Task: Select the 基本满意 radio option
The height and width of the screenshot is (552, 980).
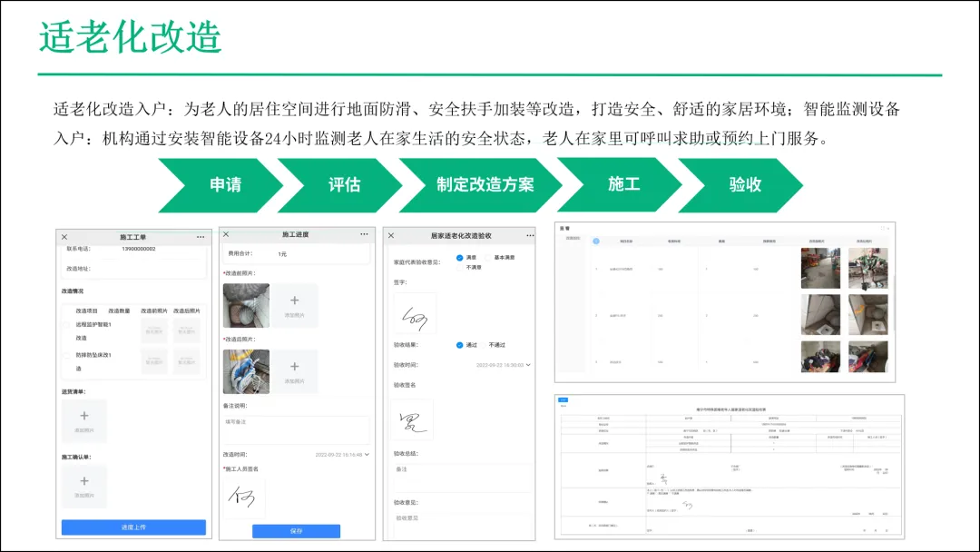Action: [x=487, y=258]
